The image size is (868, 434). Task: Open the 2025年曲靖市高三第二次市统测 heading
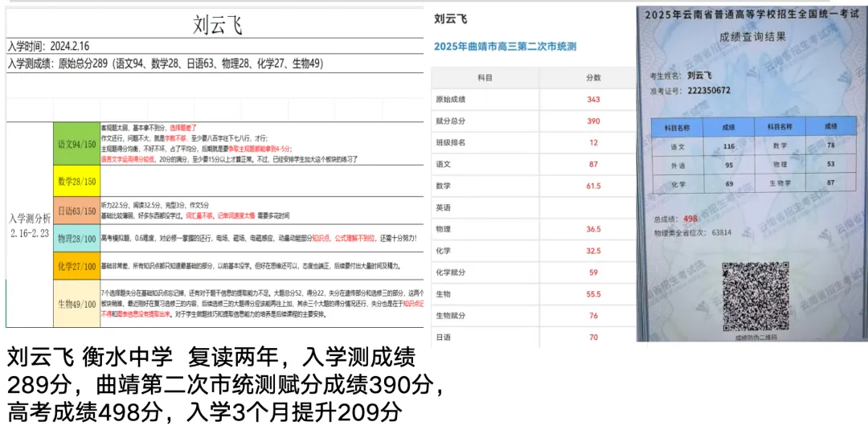505,47
